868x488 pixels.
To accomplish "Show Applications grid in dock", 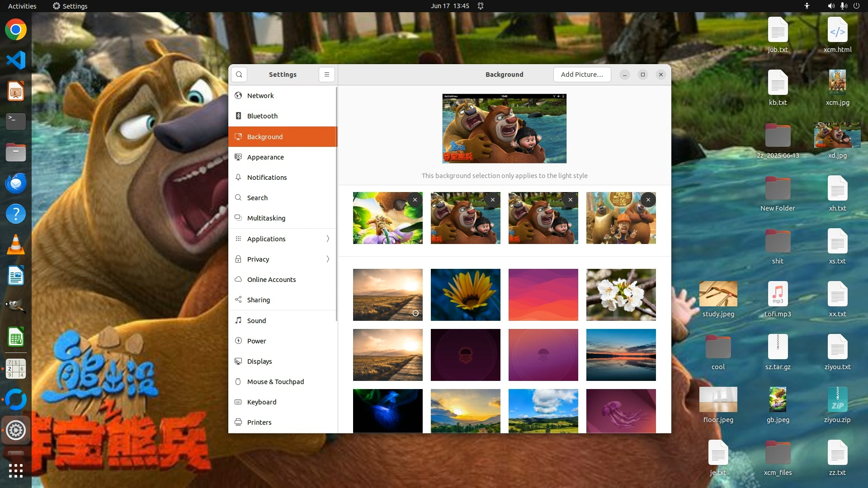I will (16, 470).
